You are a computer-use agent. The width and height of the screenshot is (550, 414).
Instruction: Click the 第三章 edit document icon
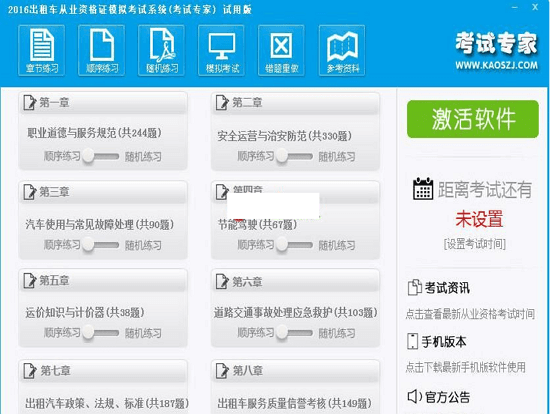tap(29, 192)
